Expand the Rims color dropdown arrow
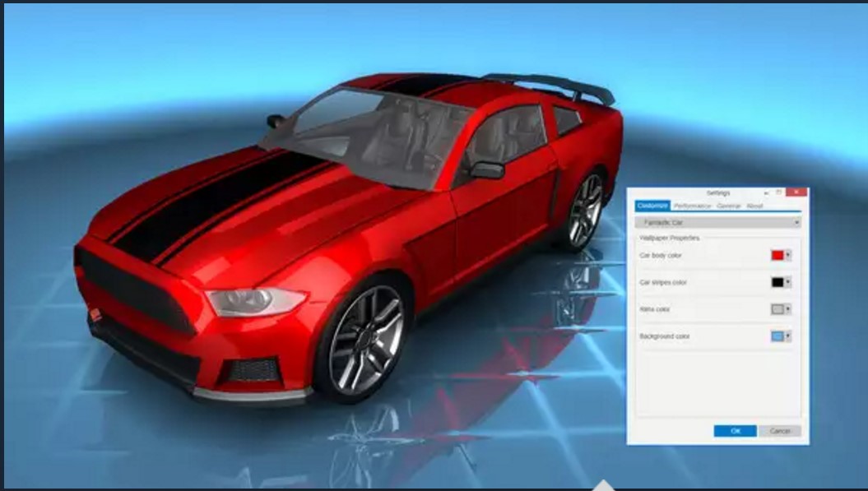This screenshot has height=491, width=868. click(788, 309)
